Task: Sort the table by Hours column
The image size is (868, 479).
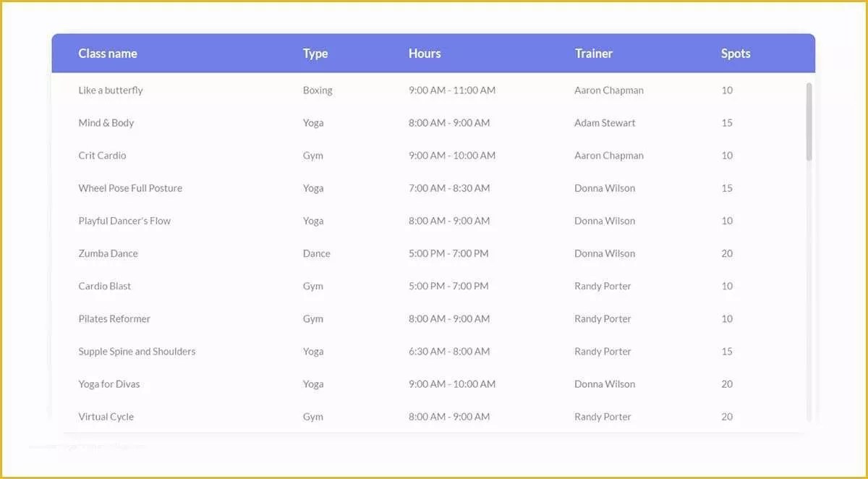Action: 424,53
